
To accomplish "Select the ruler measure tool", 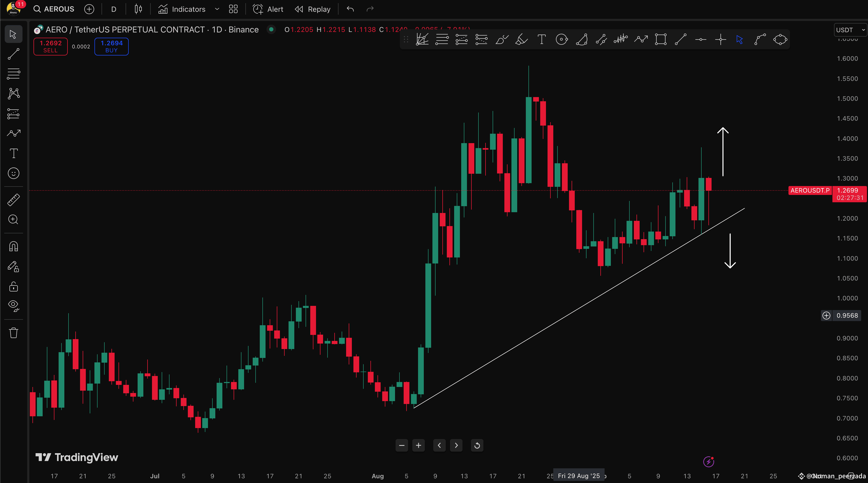I will pos(14,200).
